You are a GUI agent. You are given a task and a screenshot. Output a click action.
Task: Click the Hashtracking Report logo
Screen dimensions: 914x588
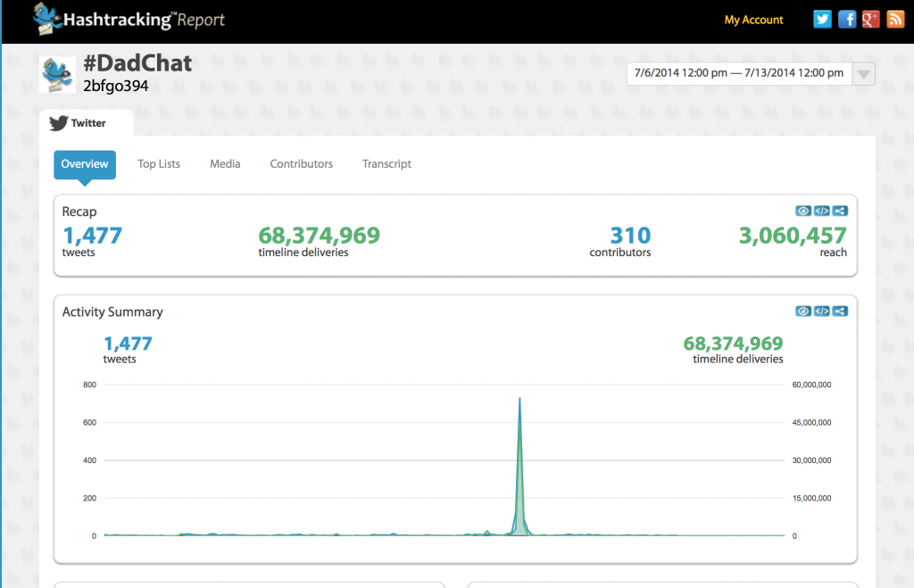tap(129, 19)
